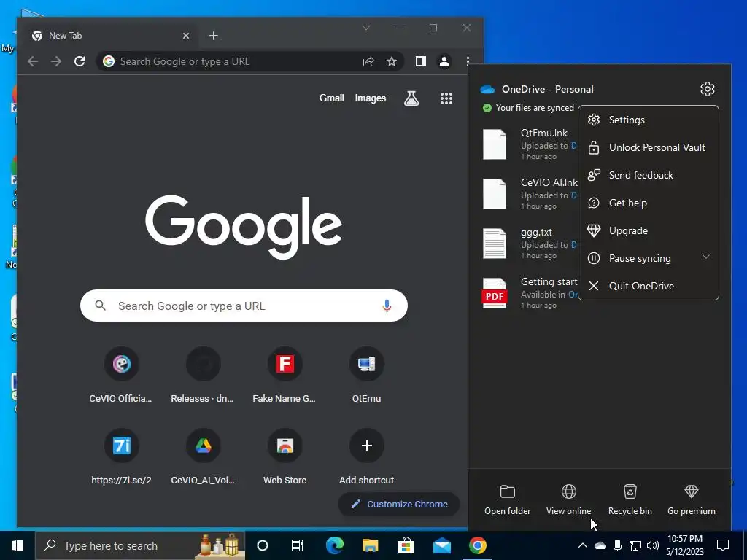Bookmark this tab star icon
The image size is (747, 560).
tap(392, 61)
